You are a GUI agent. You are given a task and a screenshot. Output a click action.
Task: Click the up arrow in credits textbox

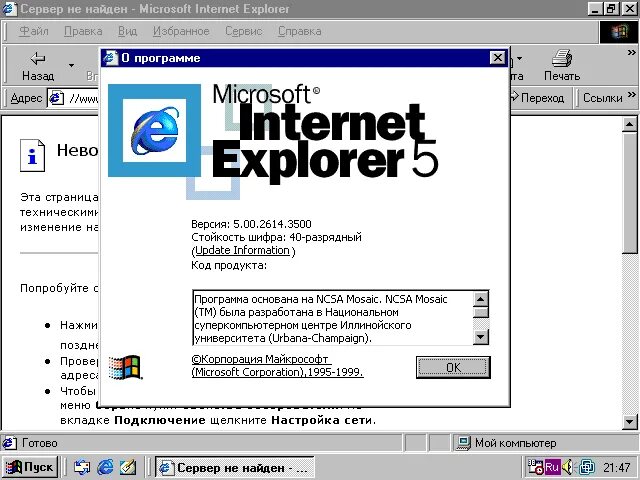click(481, 299)
